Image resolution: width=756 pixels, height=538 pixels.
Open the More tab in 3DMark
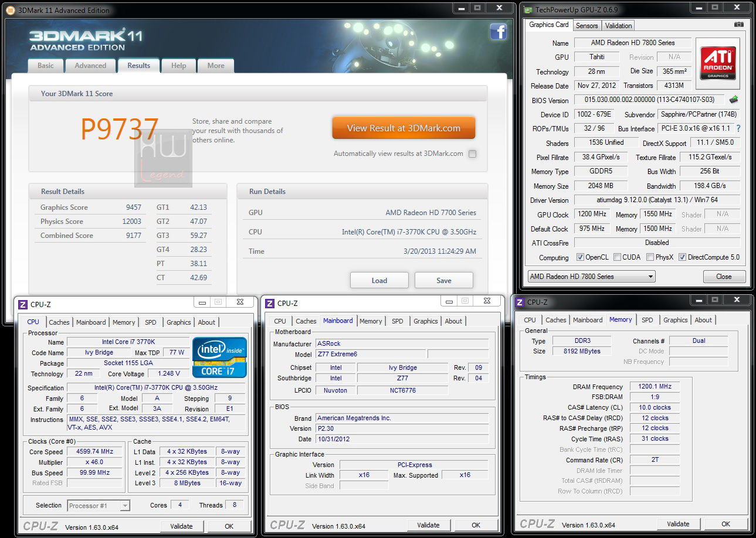216,66
